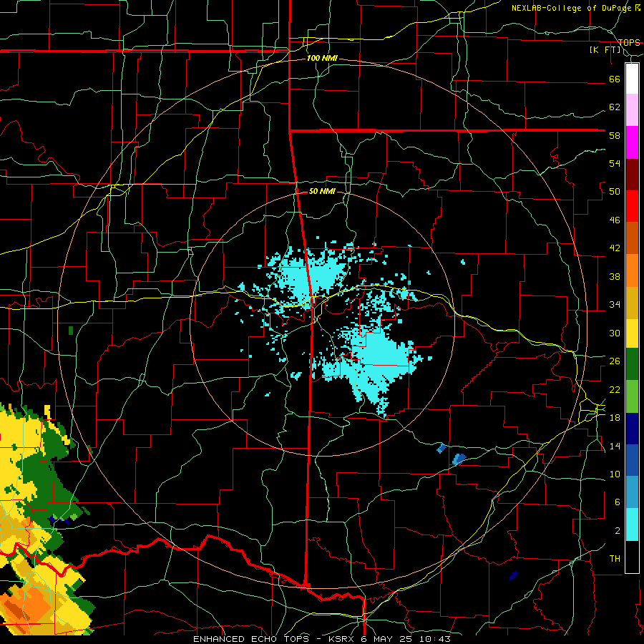The image size is (644, 644).
Task: Click the 100 NMI range ring label
Action: (x=322, y=59)
